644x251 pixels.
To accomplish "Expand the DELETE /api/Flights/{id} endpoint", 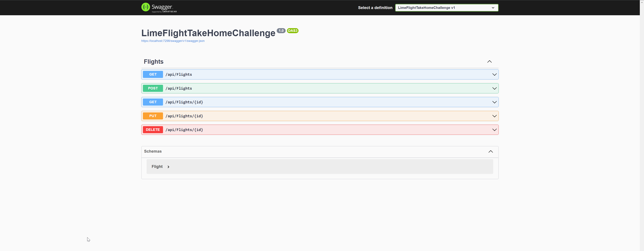I will point(494,130).
